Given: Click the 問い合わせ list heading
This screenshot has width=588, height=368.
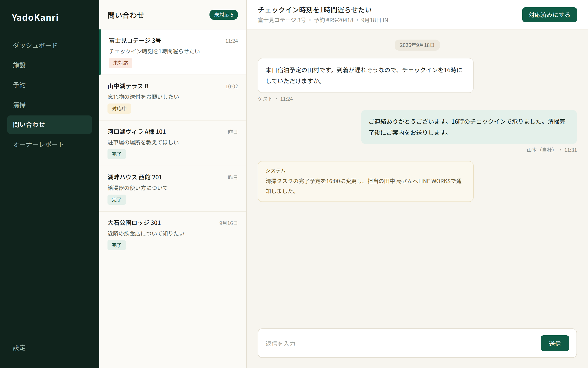Looking at the screenshot, I should click(126, 15).
